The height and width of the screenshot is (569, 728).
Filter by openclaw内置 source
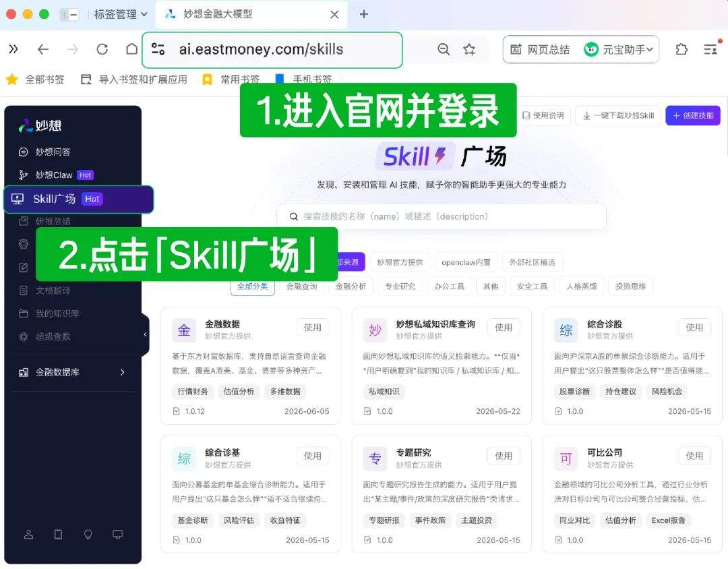pyautogui.click(x=466, y=262)
